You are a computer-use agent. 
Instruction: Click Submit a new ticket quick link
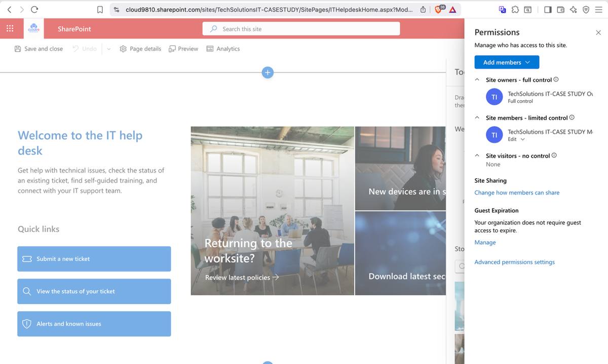click(94, 259)
